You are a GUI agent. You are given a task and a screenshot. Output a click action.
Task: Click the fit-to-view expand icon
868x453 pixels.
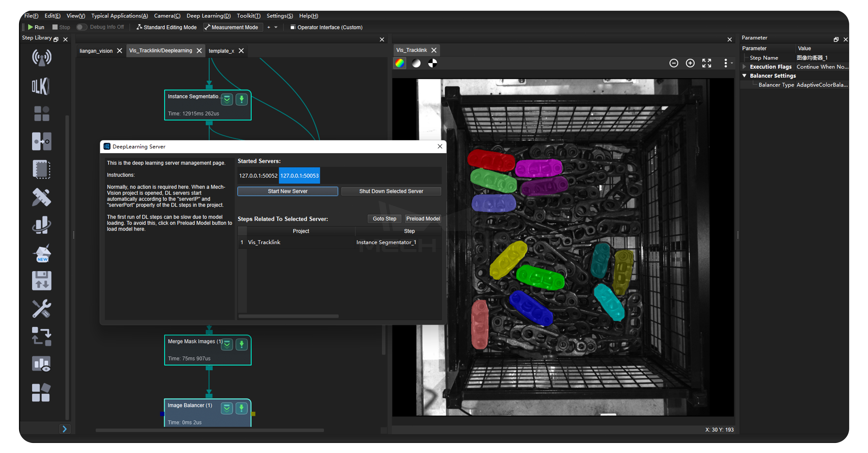(706, 63)
